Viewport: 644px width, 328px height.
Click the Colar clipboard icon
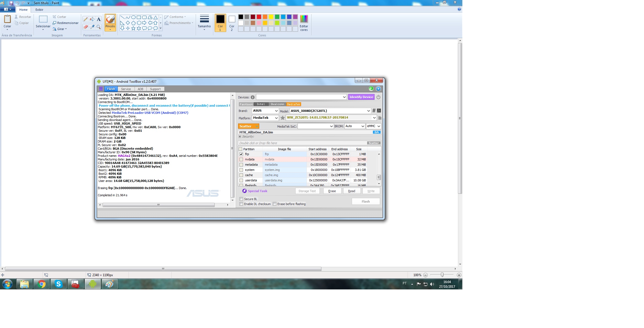point(7,19)
